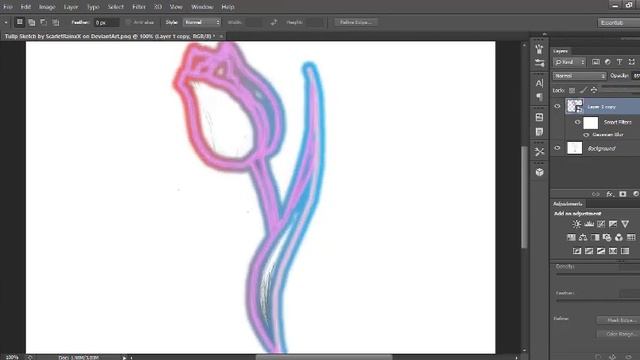Select Subtract from selection mode icon
The width and height of the screenshot is (640, 360).
(x=43, y=22)
